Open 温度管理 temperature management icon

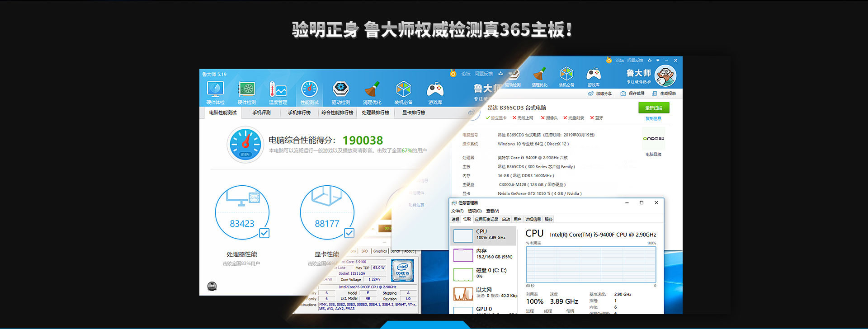278,93
